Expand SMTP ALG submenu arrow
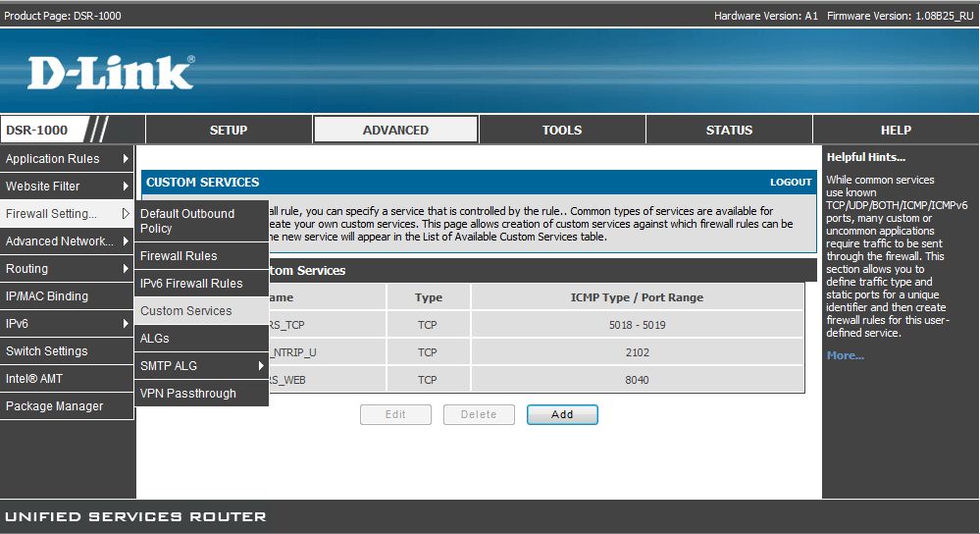This screenshot has width=980, height=534. pyautogui.click(x=261, y=366)
